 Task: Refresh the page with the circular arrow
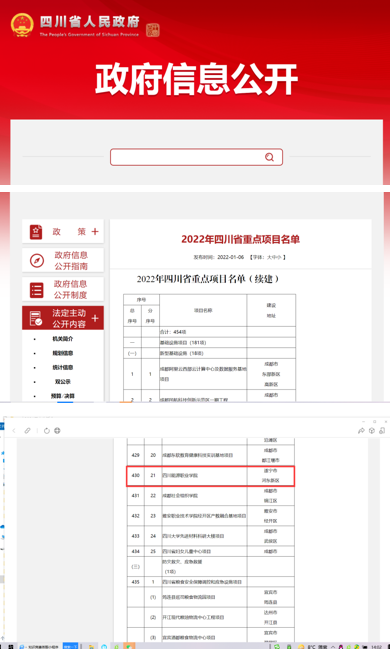(47, 430)
